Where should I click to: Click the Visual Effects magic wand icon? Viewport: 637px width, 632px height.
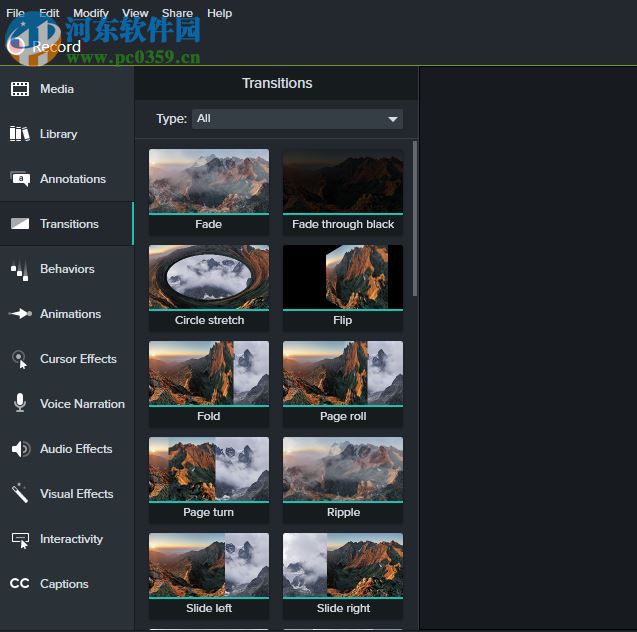point(20,493)
